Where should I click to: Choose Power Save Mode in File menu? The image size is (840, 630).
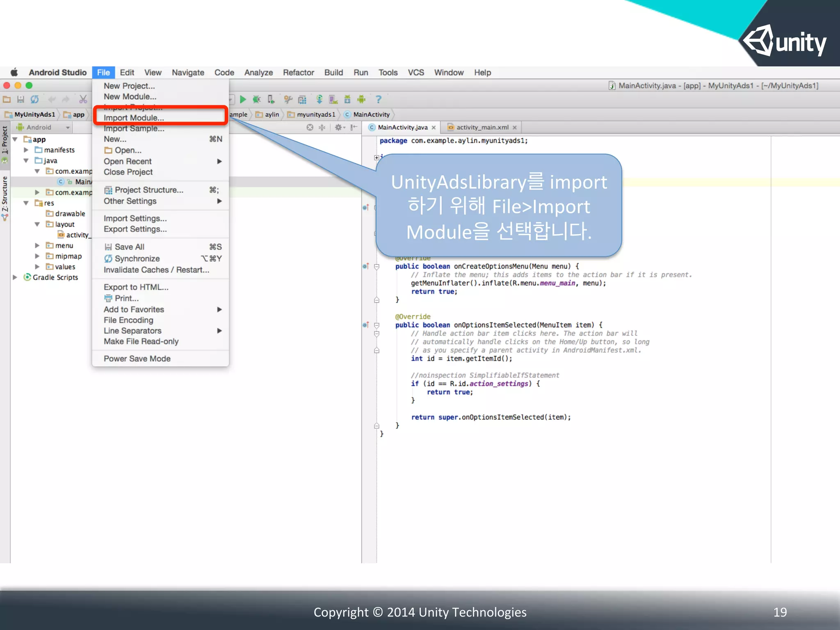point(137,358)
